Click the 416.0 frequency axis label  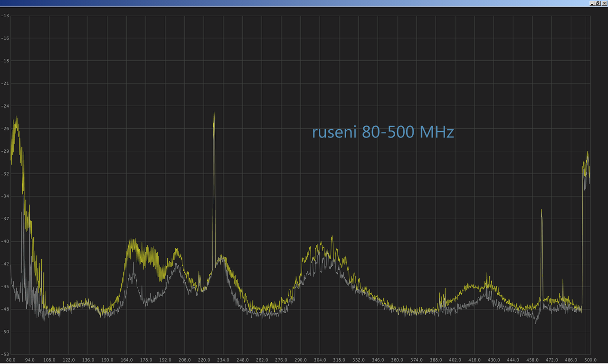tap(475, 360)
